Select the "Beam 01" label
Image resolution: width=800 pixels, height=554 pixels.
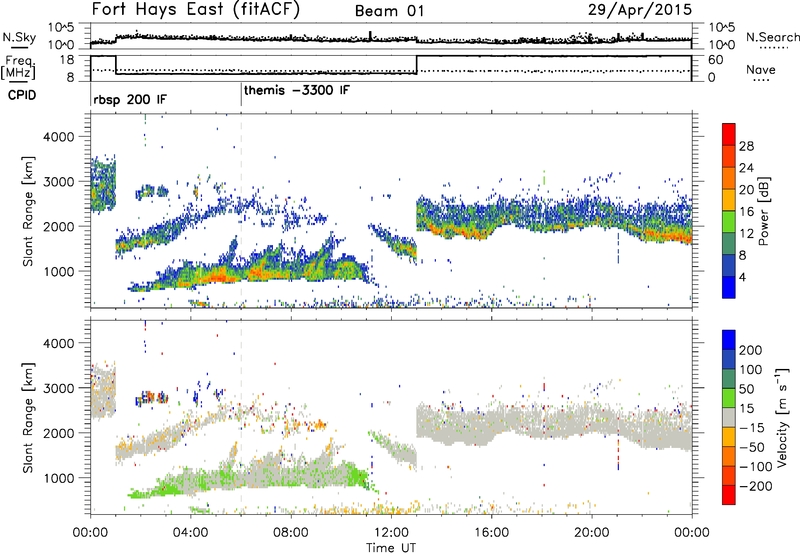(x=390, y=11)
